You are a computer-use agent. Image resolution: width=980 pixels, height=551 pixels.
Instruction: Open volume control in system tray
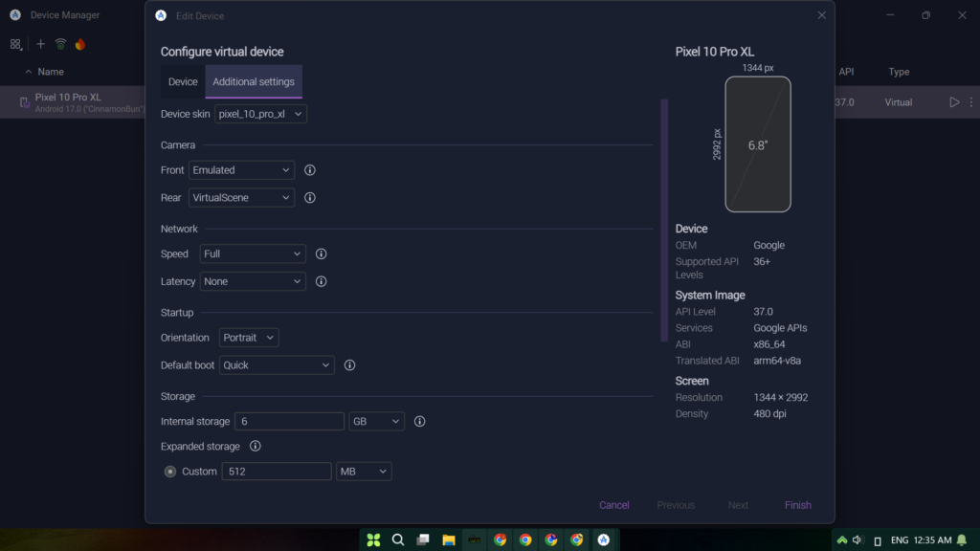[x=857, y=540]
